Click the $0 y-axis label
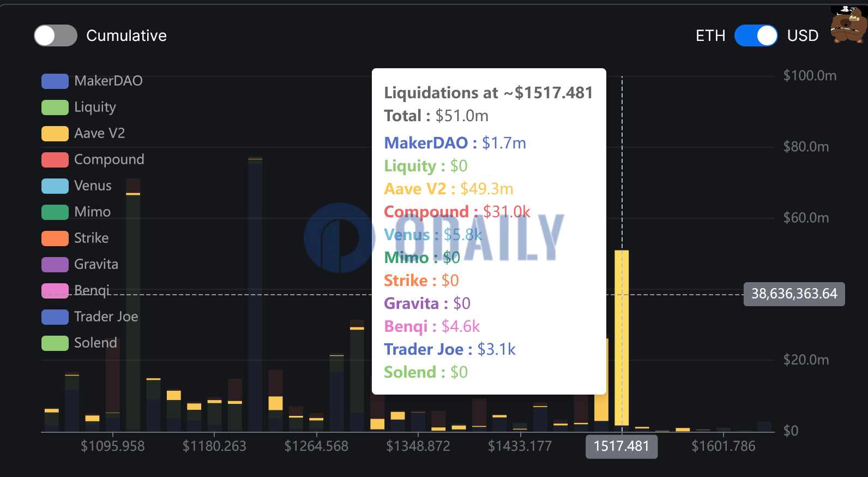This screenshot has width=868, height=477. (791, 431)
